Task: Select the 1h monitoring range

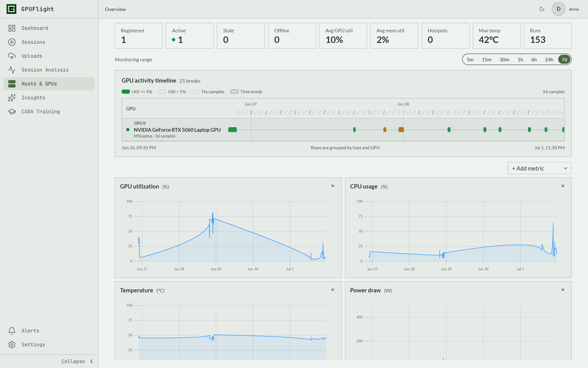Action: point(520,60)
